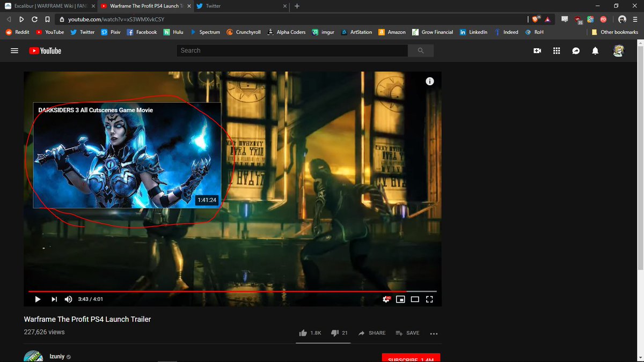Enter full screen mode
644x362 pixels.
tap(429, 299)
